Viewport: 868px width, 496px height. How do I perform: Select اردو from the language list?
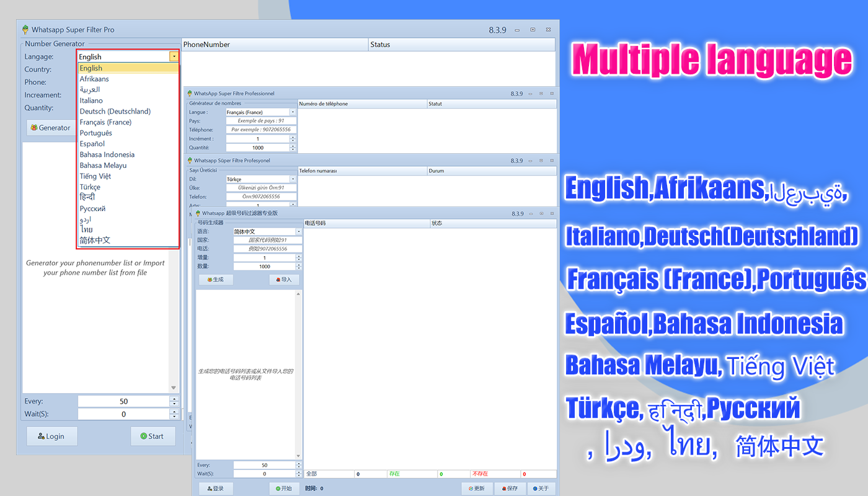point(128,219)
